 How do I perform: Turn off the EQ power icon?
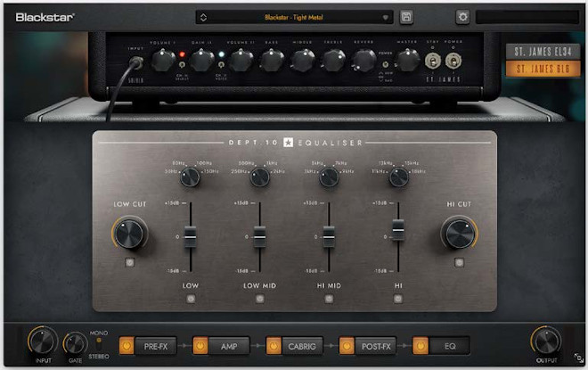tap(418, 343)
